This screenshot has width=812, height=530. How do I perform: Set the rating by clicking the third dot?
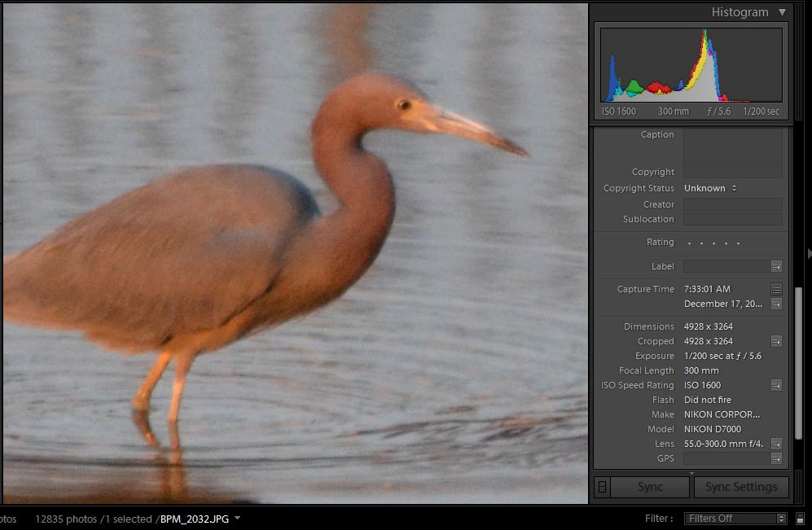click(713, 243)
